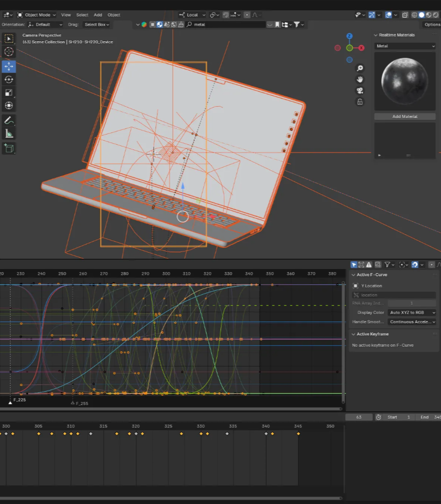This screenshot has height=504, width=441.
Task: Click the Metal material preview sphere
Action: (404, 81)
